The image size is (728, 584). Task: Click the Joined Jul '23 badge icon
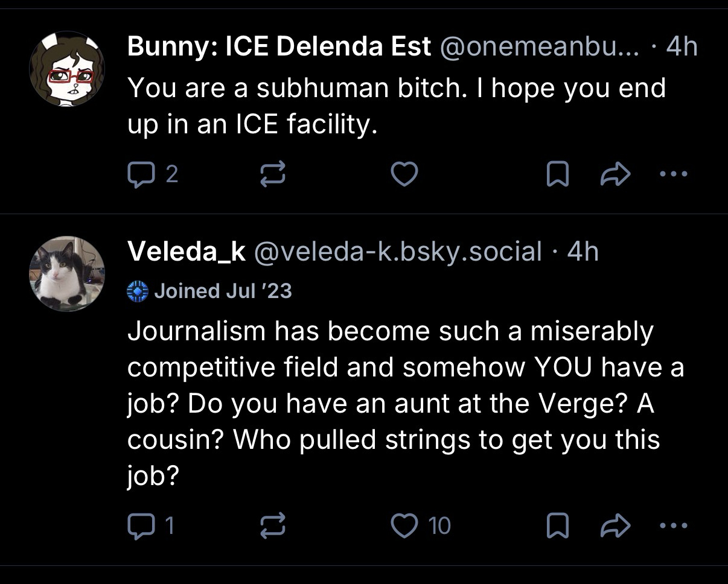click(x=138, y=291)
